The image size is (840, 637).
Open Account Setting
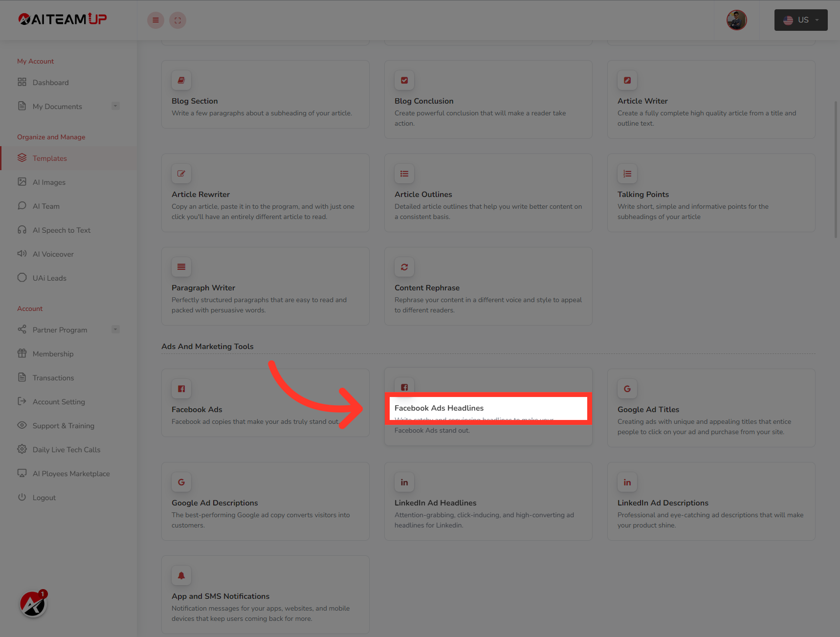(58, 401)
